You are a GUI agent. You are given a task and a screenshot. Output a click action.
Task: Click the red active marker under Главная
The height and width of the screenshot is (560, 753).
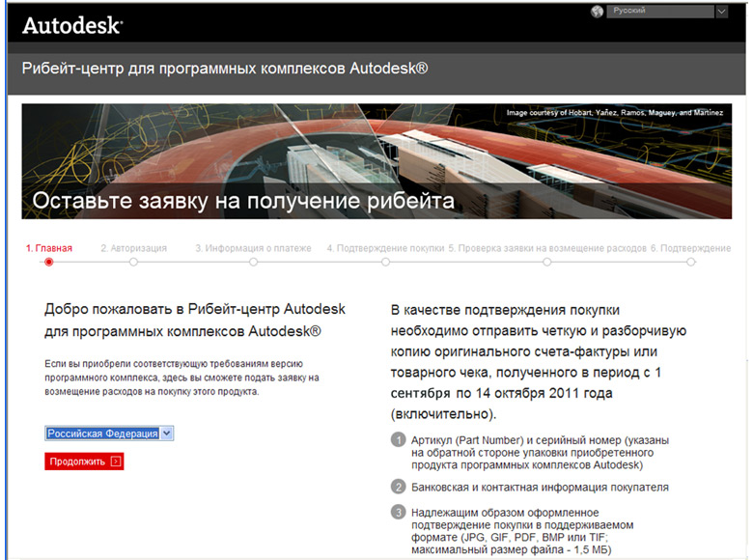click(x=48, y=262)
